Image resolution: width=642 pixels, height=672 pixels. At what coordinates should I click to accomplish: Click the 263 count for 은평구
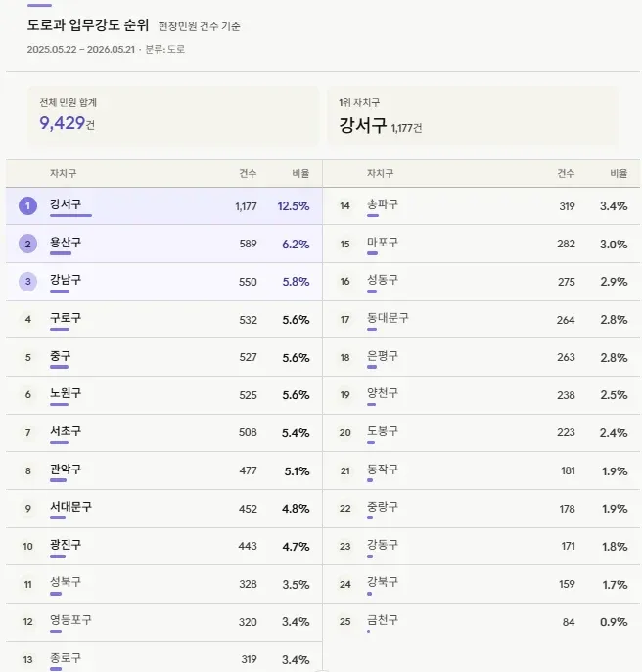pyautogui.click(x=566, y=357)
